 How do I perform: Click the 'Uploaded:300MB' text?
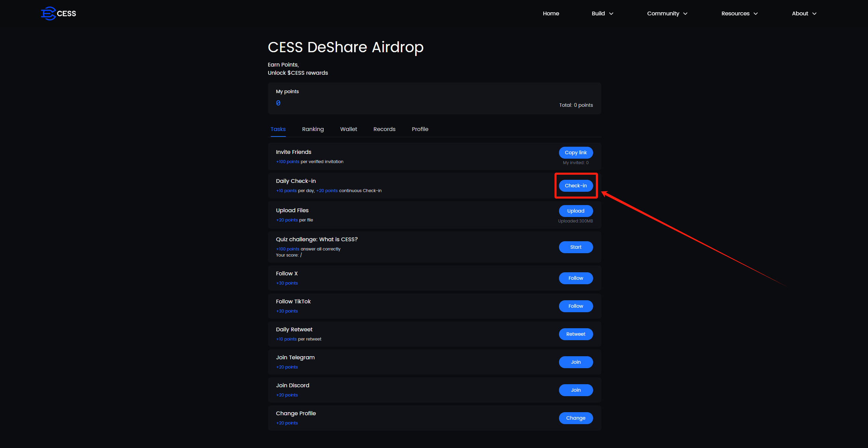575,221
